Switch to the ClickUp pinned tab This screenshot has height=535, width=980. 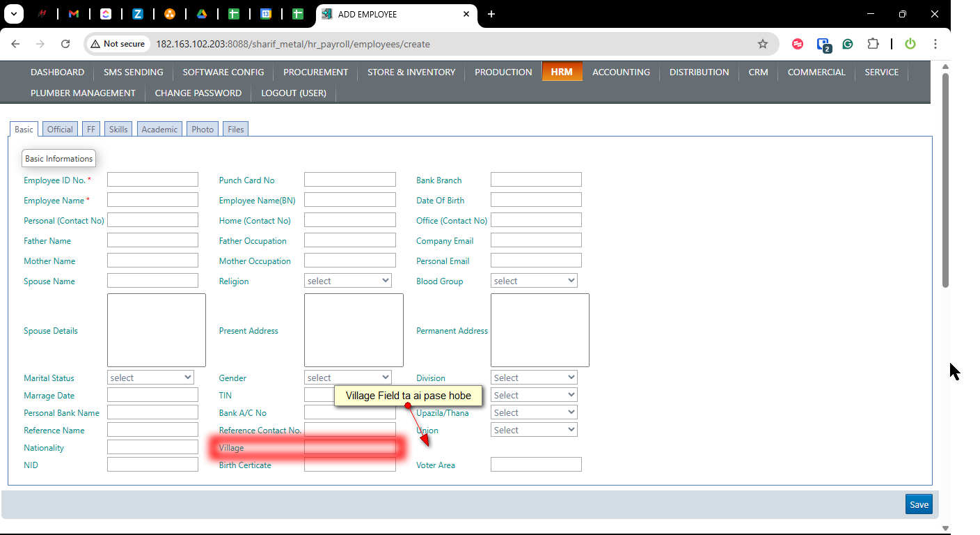click(x=106, y=14)
